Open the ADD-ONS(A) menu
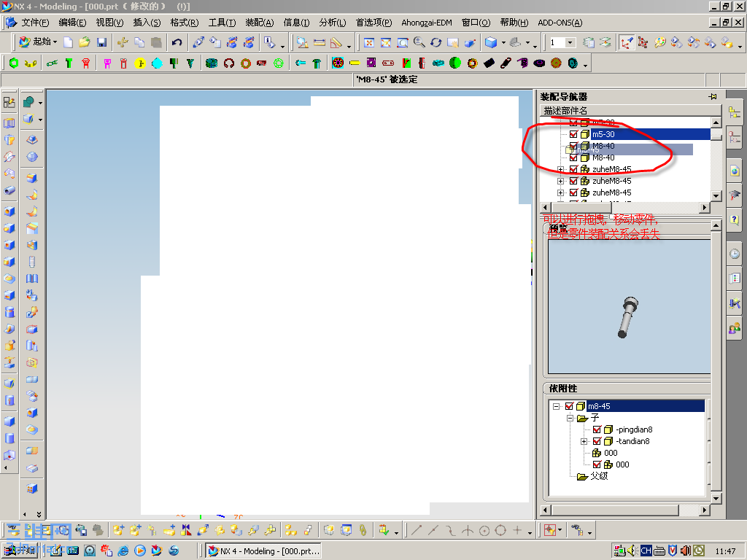 click(560, 23)
